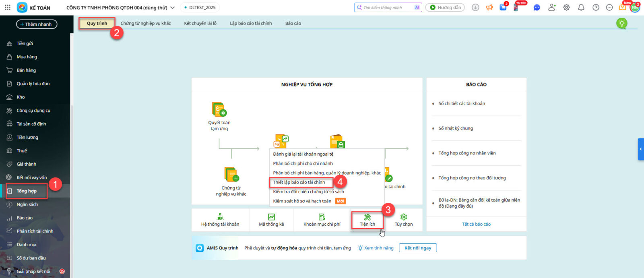644x278 pixels.
Task: Open B01a-DN Bảng cân đối kế toán report
Action: point(479,203)
